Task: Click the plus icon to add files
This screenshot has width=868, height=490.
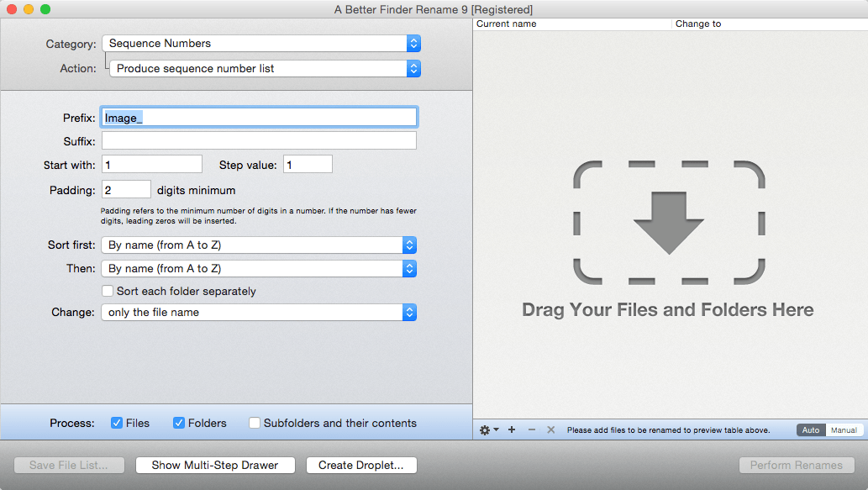Action: pos(512,429)
